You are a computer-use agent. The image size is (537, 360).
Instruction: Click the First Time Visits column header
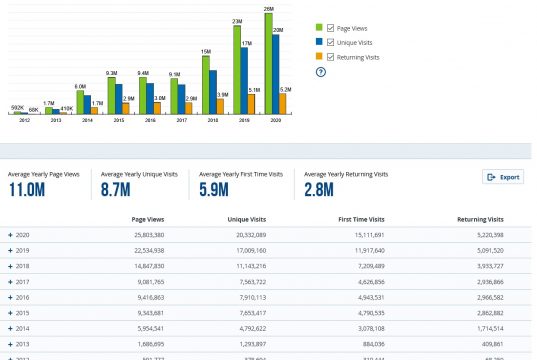tap(361, 220)
